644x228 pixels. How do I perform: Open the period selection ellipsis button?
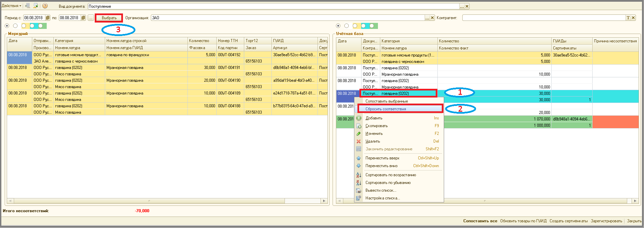click(91, 18)
